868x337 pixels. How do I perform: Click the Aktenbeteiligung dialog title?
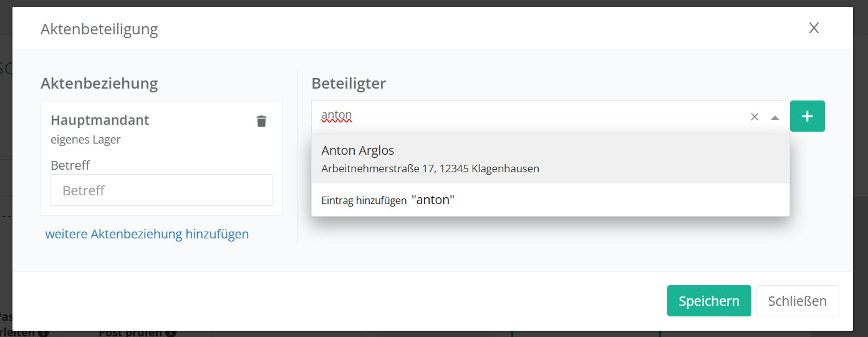click(x=99, y=29)
